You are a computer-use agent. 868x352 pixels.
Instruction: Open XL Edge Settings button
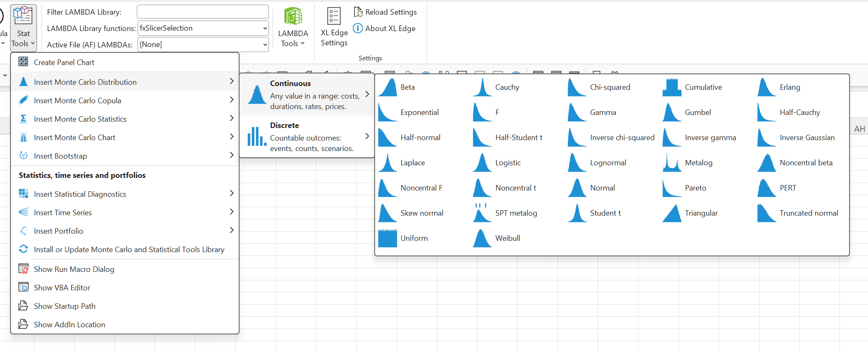point(334,27)
